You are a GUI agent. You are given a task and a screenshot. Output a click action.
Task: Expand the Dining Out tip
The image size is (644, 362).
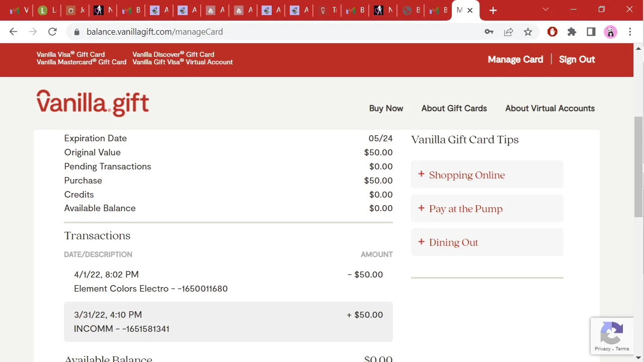(487, 242)
